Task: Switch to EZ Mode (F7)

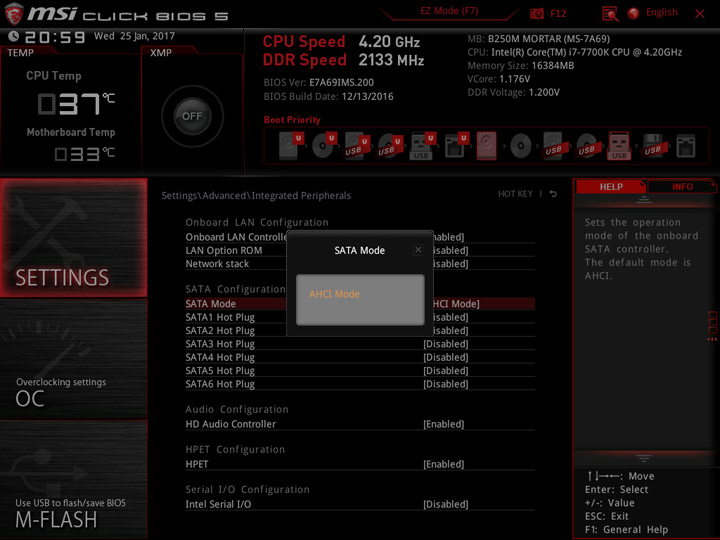Action: tap(449, 11)
